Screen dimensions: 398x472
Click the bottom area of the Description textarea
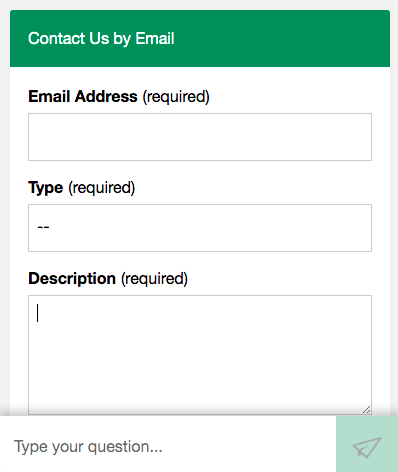click(x=200, y=400)
